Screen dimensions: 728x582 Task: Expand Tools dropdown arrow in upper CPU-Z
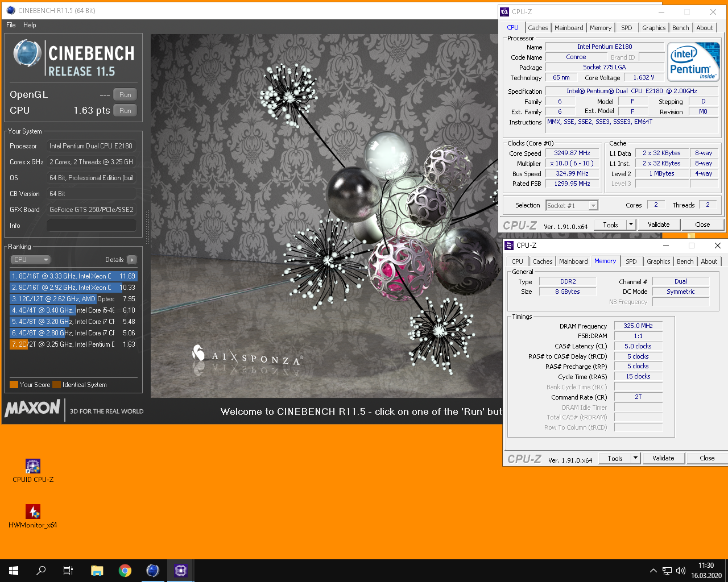(631, 225)
